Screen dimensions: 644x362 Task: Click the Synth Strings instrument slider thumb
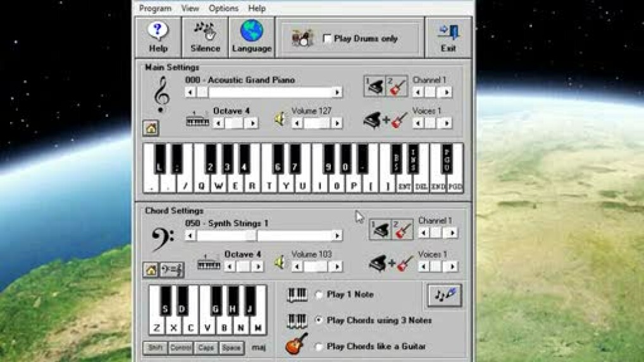[251, 236]
